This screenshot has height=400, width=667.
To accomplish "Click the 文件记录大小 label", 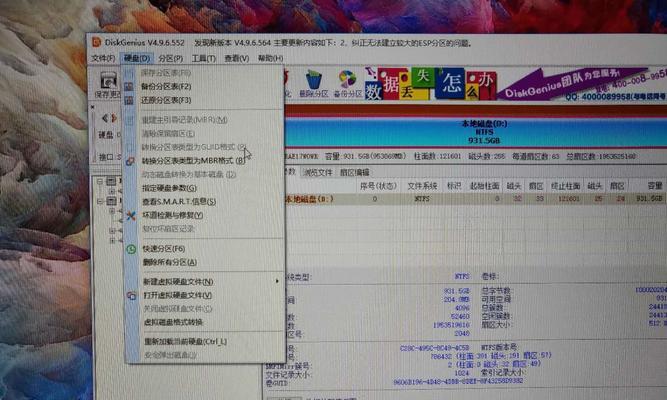I will [x=288, y=375].
